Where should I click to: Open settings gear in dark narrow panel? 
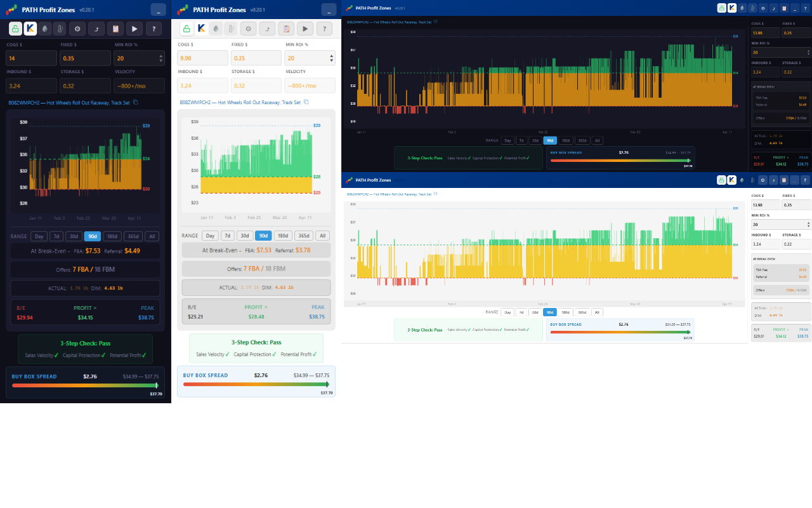tap(78, 29)
